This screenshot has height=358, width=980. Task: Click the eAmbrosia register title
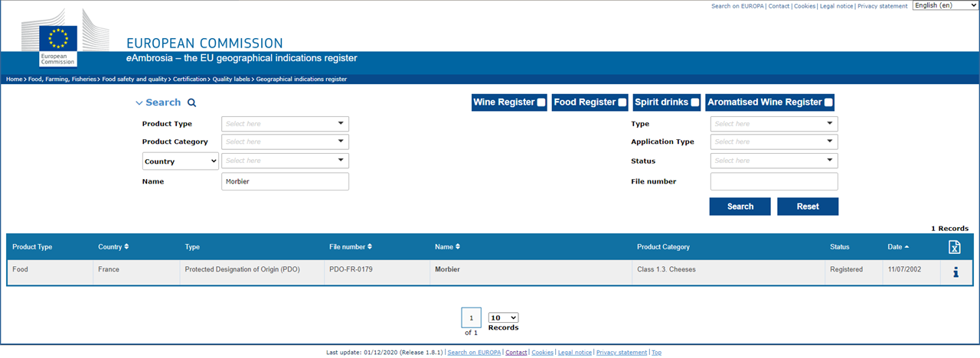(242, 59)
